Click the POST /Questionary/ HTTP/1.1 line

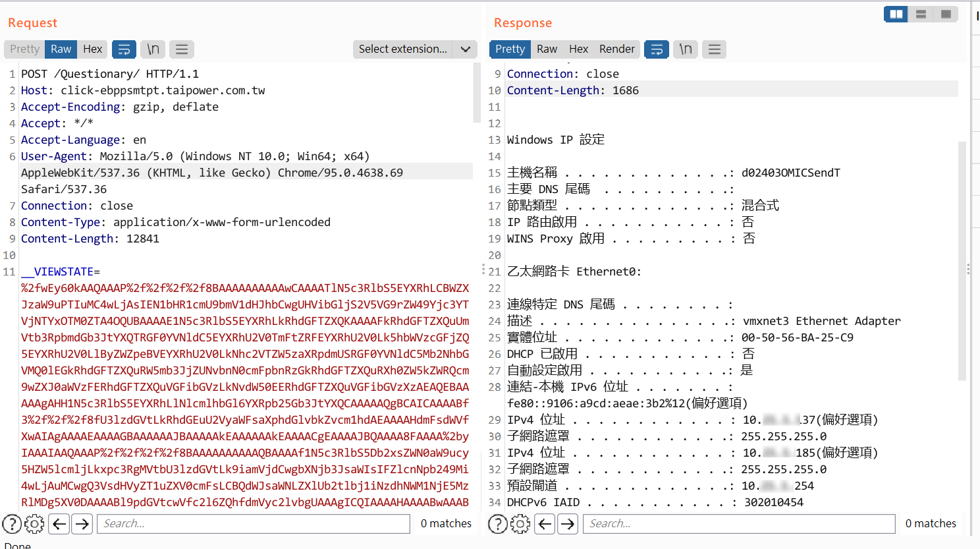[110, 74]
